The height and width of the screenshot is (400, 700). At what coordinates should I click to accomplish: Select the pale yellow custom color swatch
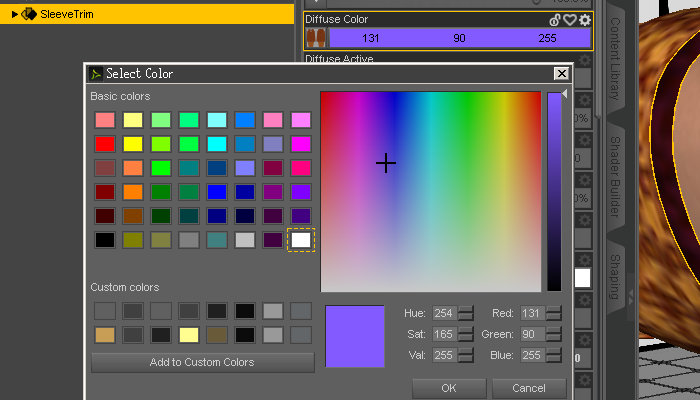point(189,335)
